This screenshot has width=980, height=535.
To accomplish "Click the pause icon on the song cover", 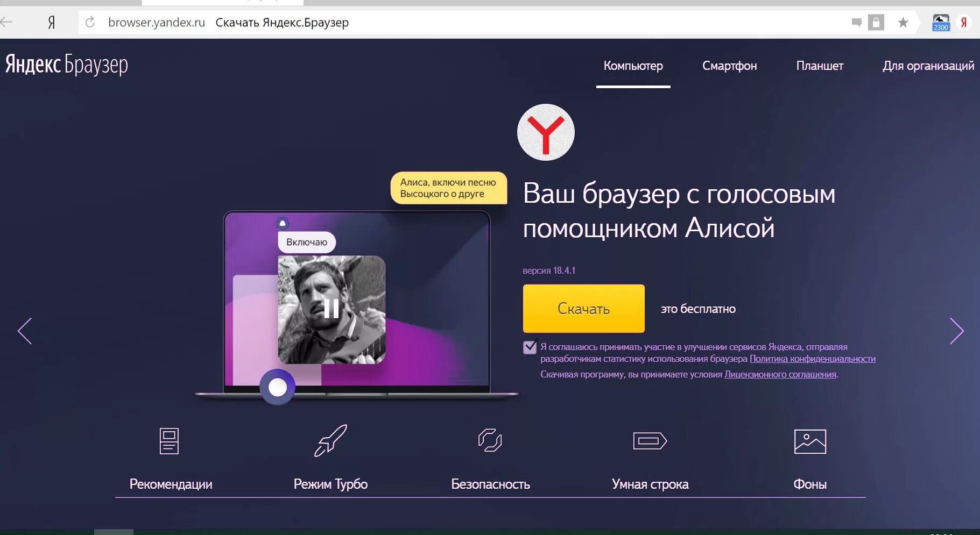I will pos(331,309).
